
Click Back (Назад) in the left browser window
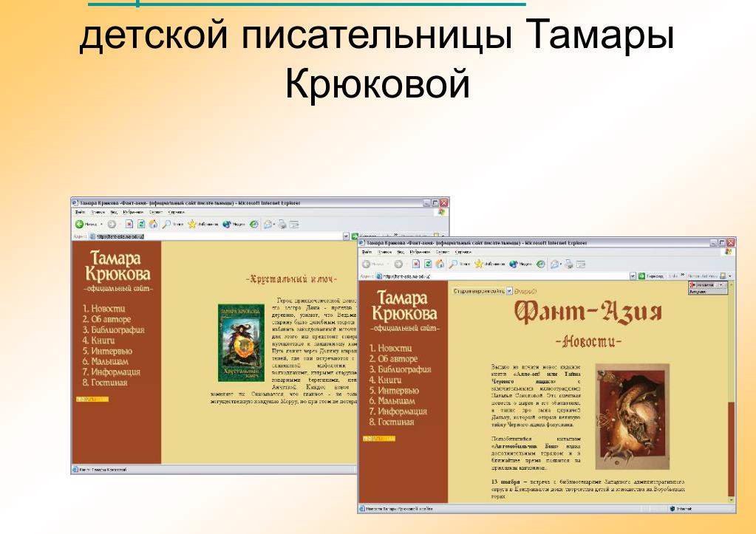pyautogui.click(x=86, y=224)
